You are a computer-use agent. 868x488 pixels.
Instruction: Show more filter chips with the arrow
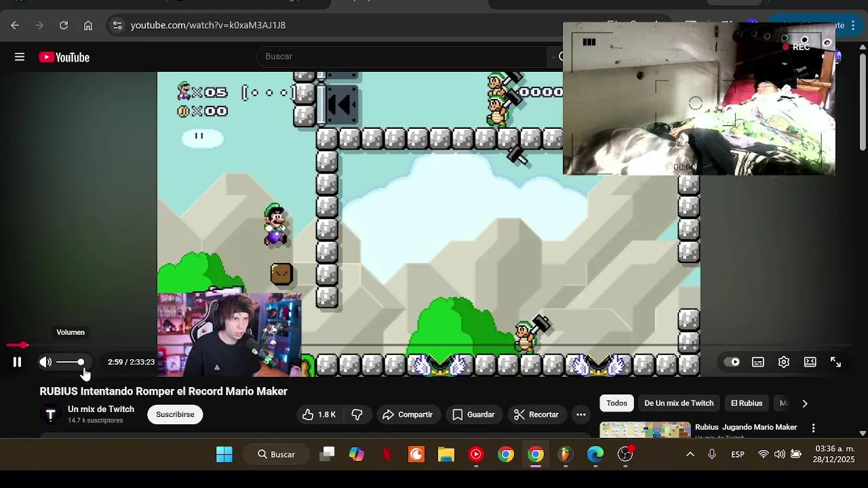pos(805,403)
